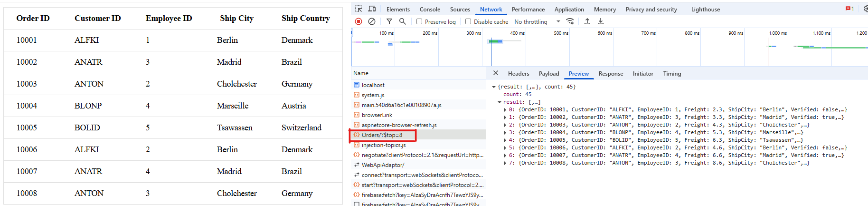868x206 pixels.
Task: Enable the Preserve log checkbox
Action: tap(419, 21)
